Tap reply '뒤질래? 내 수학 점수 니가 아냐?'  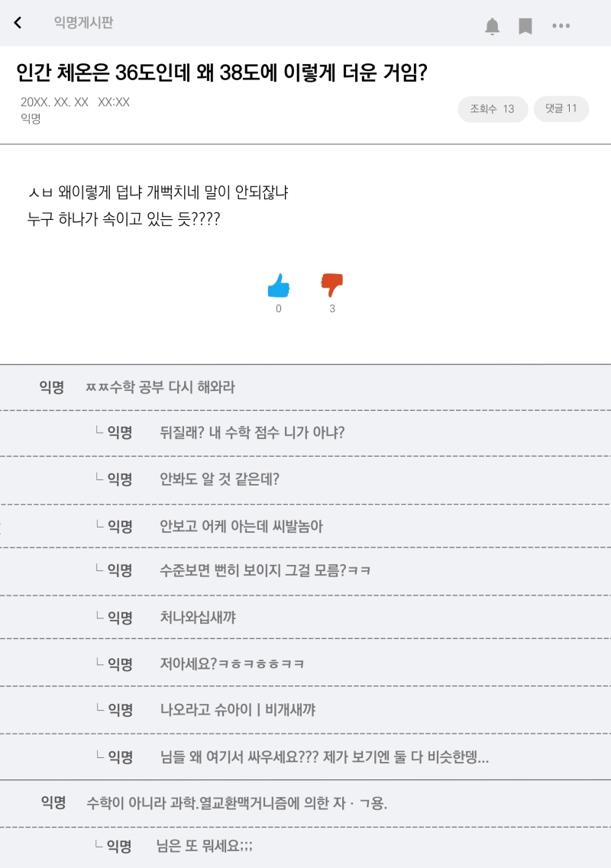(x=252, y=433)
